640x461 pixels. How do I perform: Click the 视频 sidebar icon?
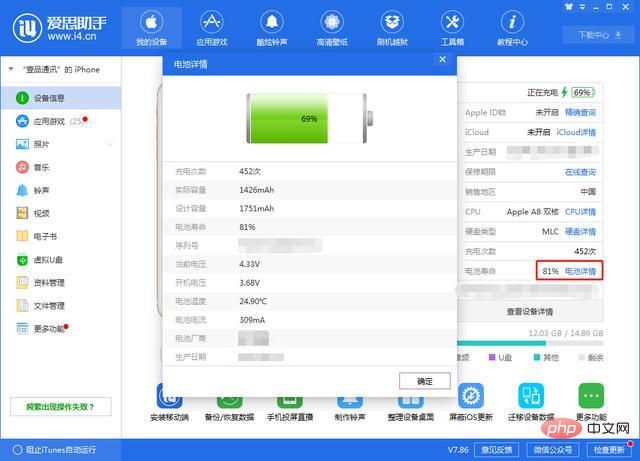(22, 213)
